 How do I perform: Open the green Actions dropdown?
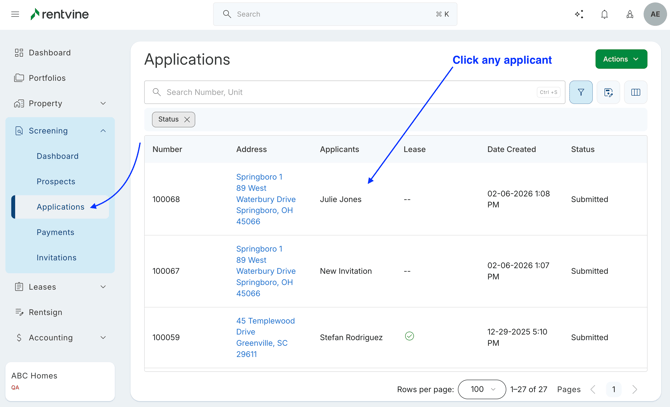coord(621,59)
